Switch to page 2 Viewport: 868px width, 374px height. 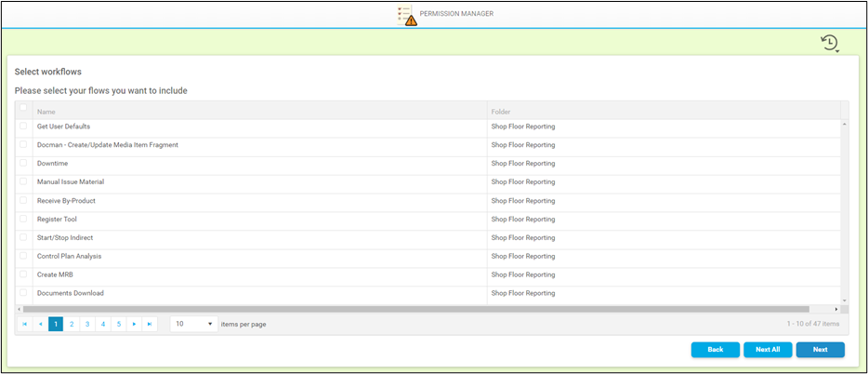click(71, 324)
